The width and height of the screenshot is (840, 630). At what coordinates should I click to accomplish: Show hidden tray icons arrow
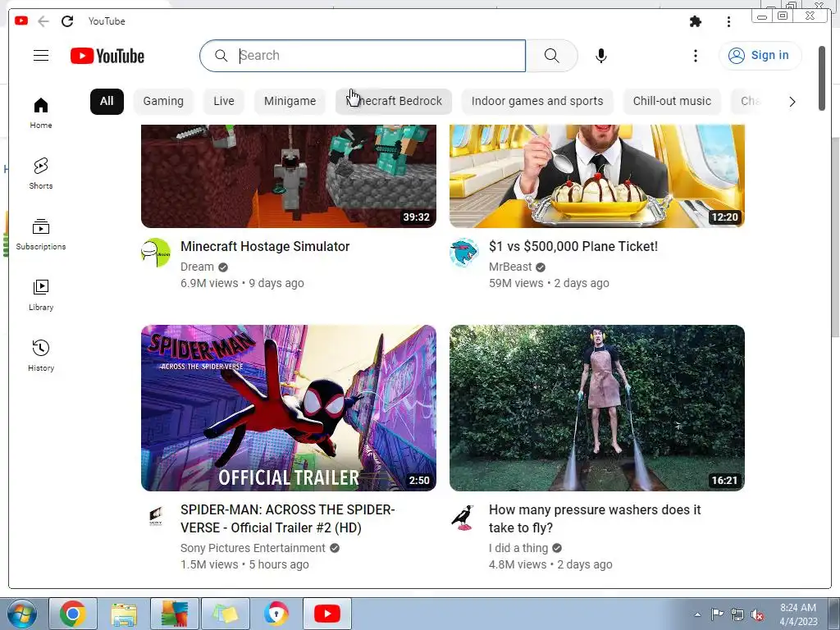tap(697, 614)
